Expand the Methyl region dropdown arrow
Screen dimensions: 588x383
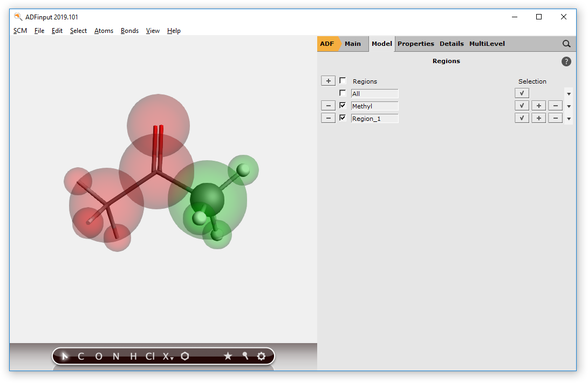point(569,106)
